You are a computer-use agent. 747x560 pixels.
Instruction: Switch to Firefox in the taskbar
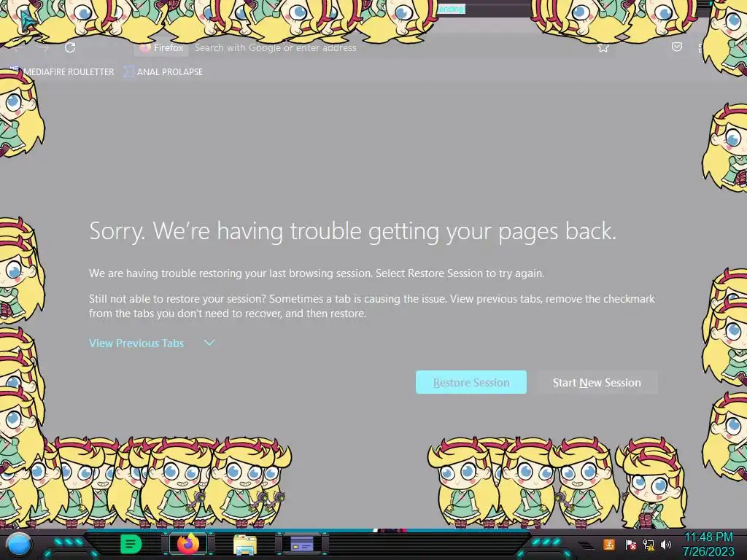pyautogui.click(x=188, y=544)
